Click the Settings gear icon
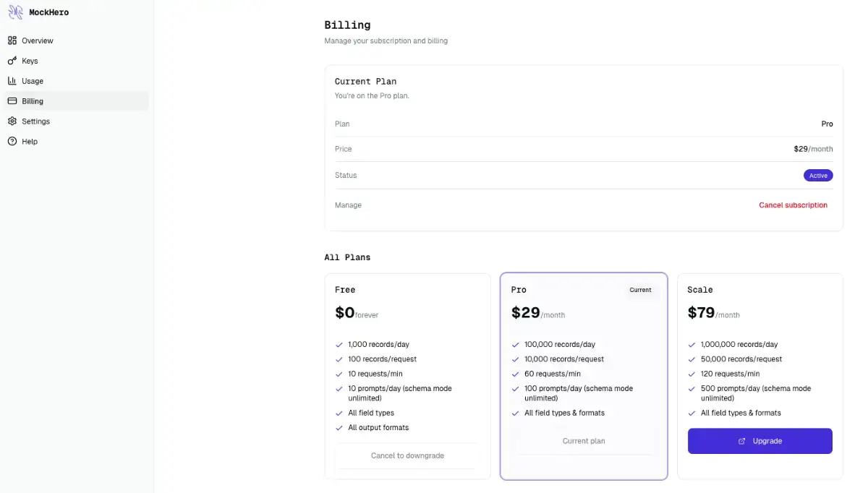Viewport: 868px width, 493px height. click(12, 121)
